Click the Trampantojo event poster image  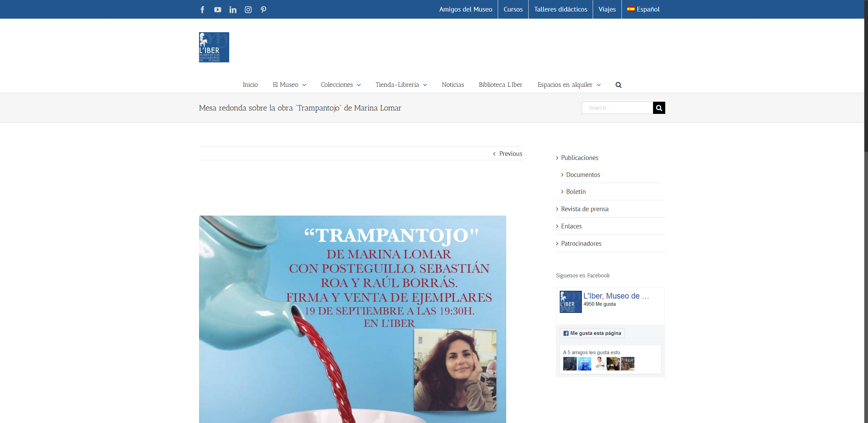[x=353, y=319]
